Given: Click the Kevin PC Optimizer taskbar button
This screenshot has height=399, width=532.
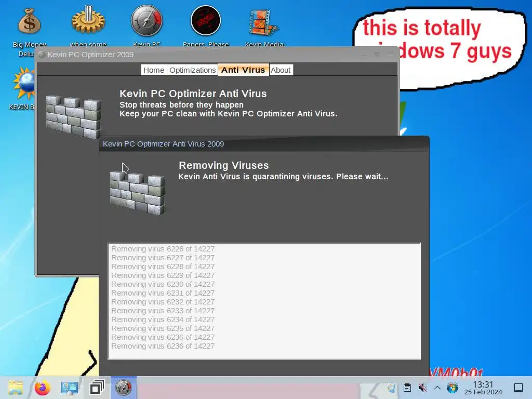Looking at the screenshot, I should pos(124,388).
